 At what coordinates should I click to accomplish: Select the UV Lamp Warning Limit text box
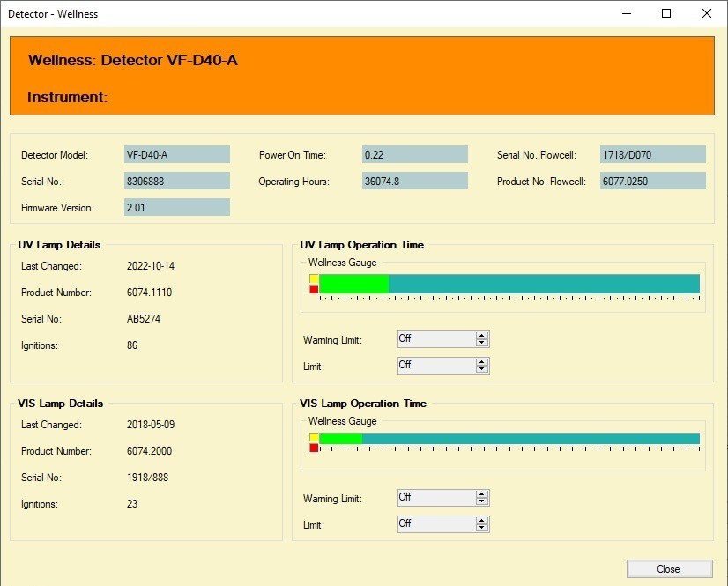pyautogui.click(x=435, y=339)
